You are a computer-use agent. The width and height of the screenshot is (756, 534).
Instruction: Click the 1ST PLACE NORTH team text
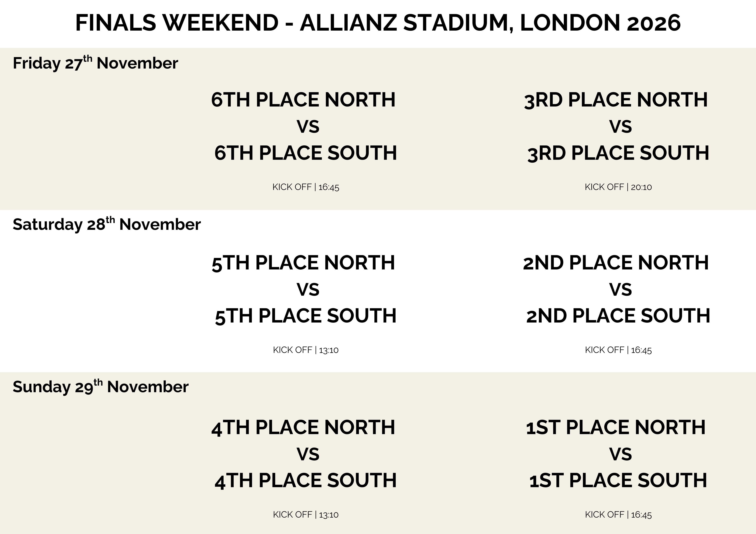click(616, 427)
